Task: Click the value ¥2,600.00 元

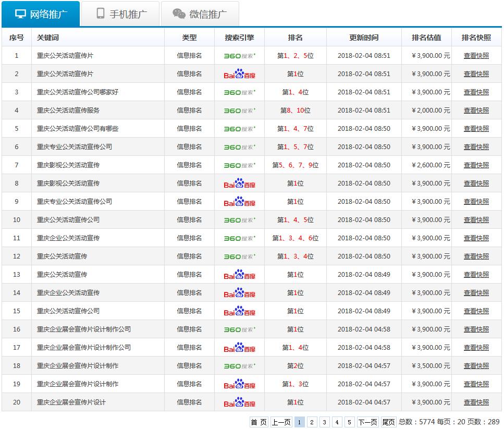Action: [x=431, y=165]
